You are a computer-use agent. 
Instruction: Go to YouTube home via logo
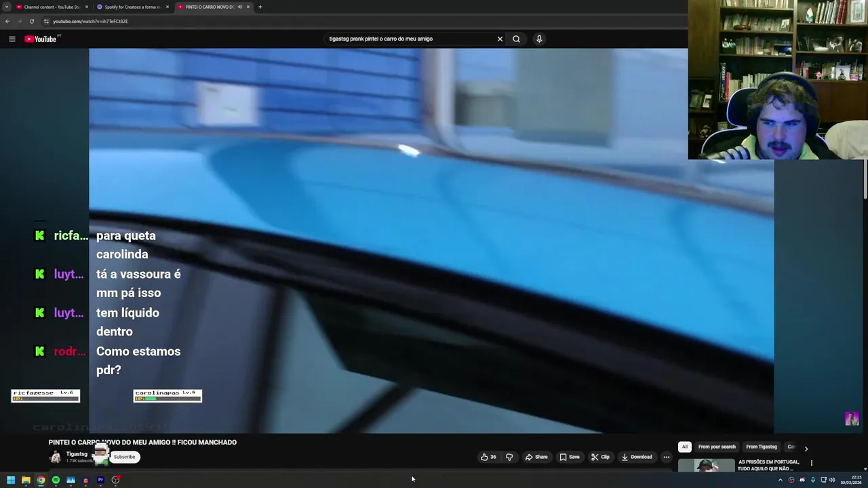coord(41,39)
